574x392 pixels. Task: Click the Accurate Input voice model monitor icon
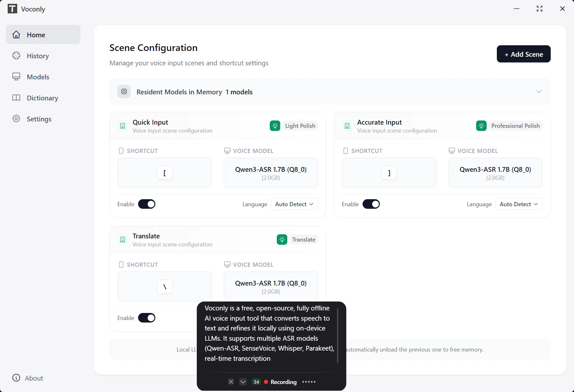point(452,151)
